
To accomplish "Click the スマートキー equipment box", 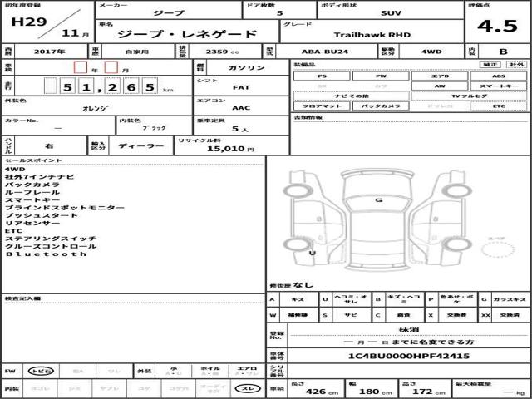I will 499,86.
